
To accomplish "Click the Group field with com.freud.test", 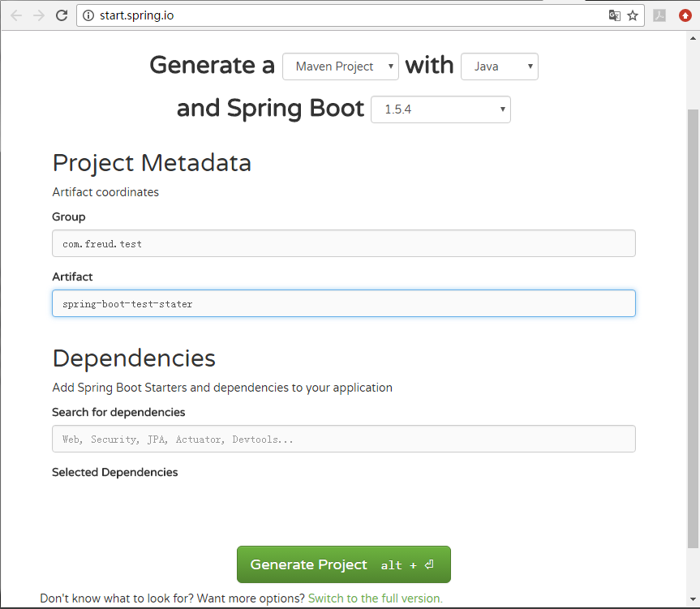I will 344,243.
